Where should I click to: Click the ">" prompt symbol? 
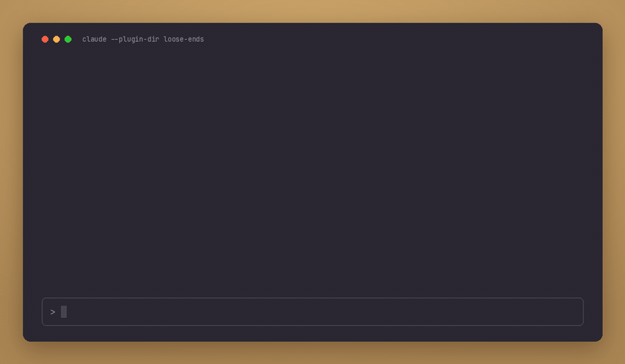[53, 311]
